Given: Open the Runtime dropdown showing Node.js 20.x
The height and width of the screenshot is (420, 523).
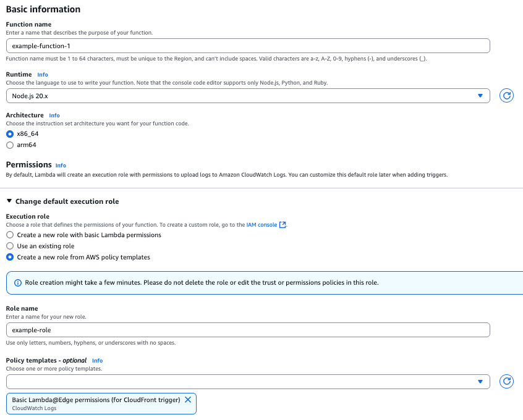Looking at the screenshot, I should [x=247, y=96].
